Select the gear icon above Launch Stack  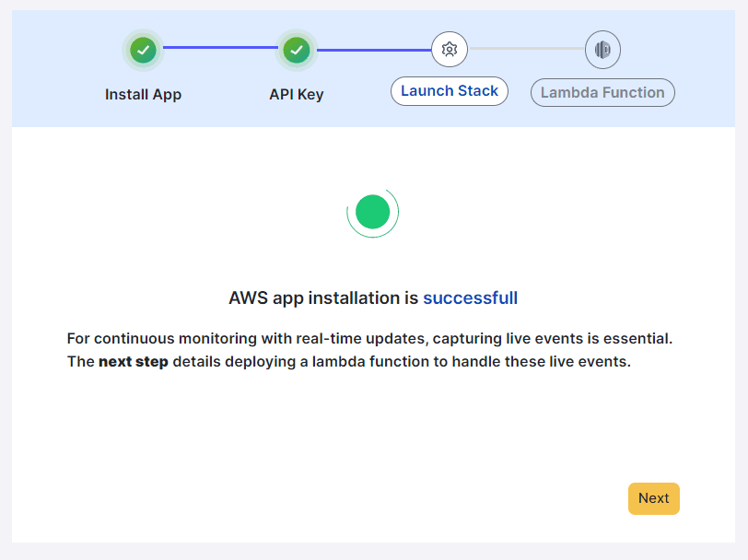[449, 49]
